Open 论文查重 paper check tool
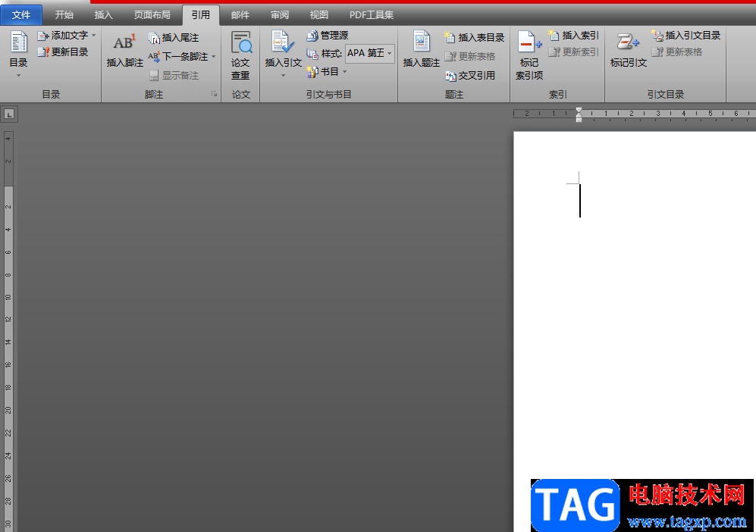Image resolution: width=756 pixels, height=532 pixels. point(240,55)
